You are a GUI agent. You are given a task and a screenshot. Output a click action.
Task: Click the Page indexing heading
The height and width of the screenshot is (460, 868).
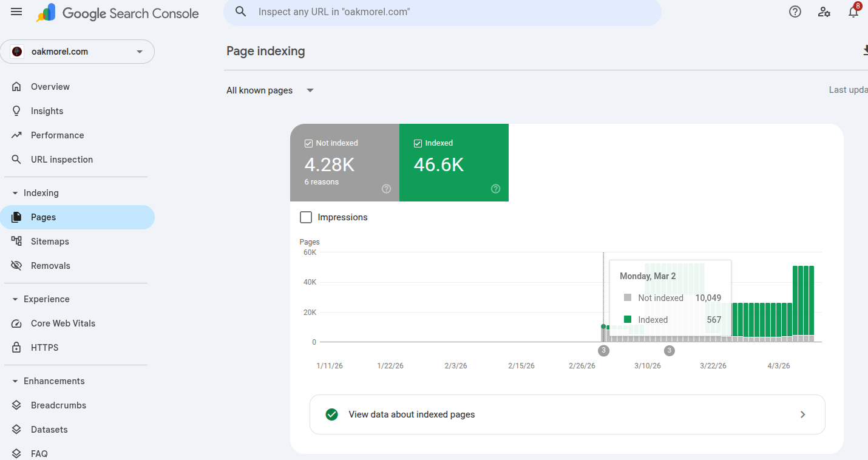[x=266, y=51]
